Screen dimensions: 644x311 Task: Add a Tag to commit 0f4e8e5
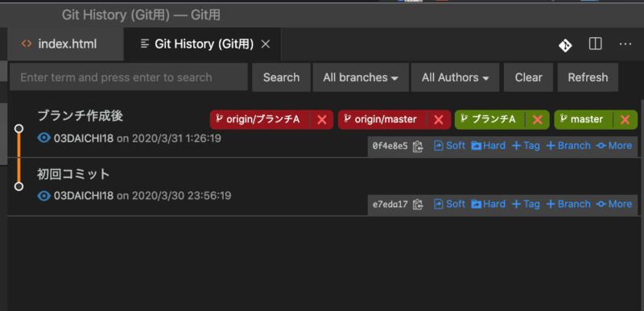click(526, 146)
